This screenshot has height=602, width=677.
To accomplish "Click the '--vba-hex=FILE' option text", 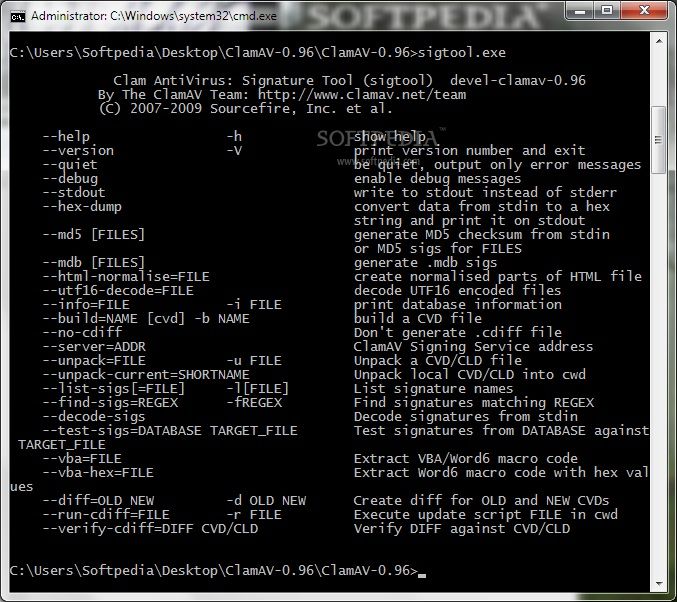I will (98, 472).
